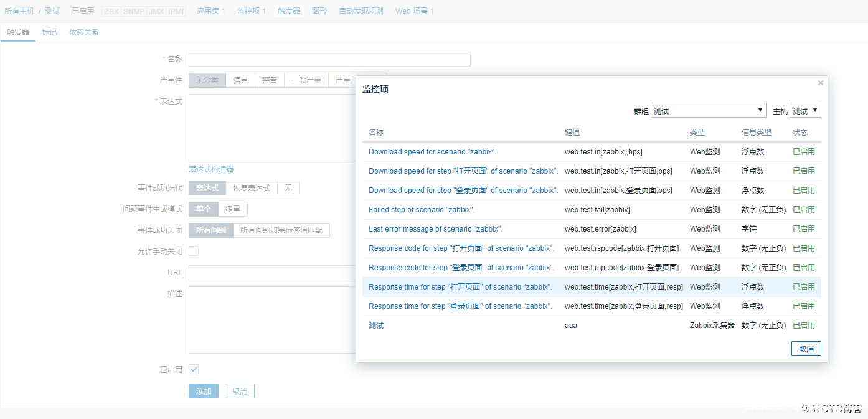868x419 pixels.
Task: Click key web.test.in[zabbix,,bps]
Action: [603, 151]
